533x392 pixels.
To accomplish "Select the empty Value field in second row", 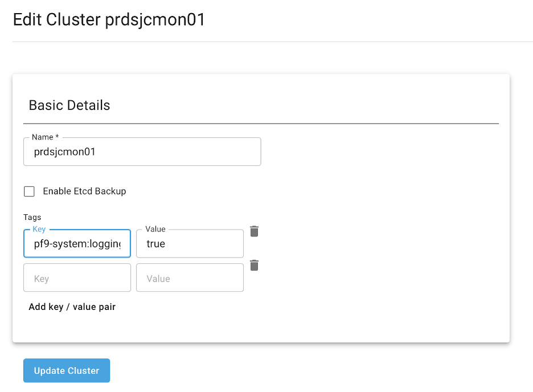I will (x=190, y=278).
